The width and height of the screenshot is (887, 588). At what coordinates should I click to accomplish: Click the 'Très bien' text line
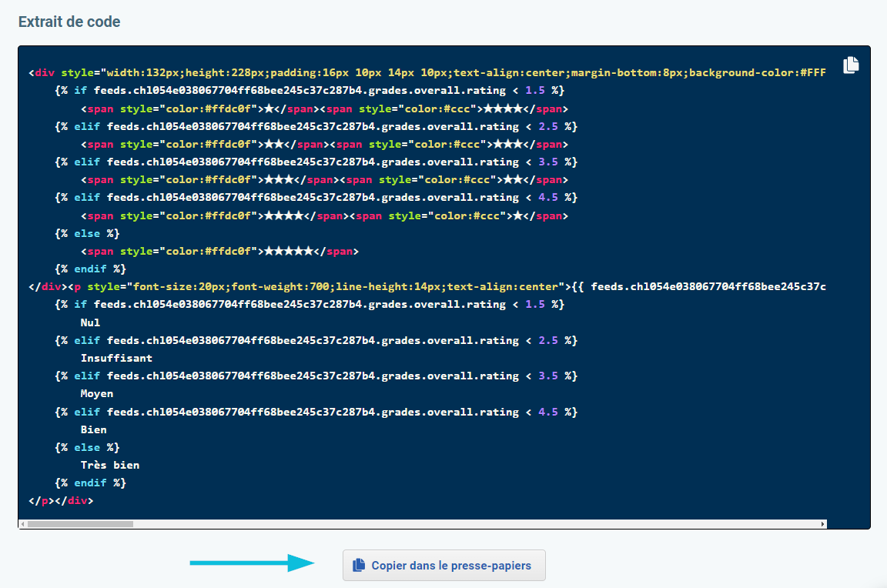[x=110, y=466]
